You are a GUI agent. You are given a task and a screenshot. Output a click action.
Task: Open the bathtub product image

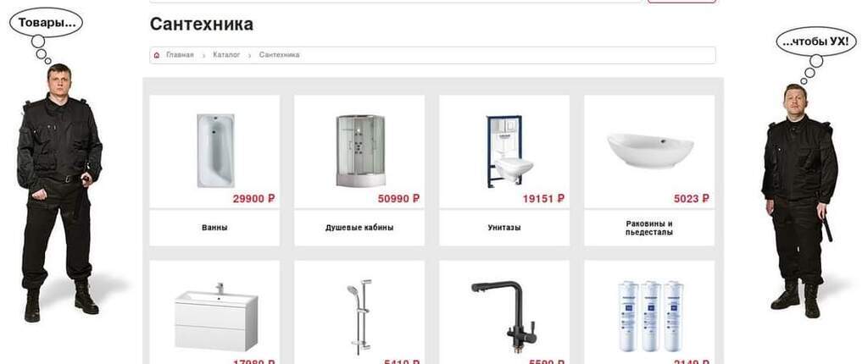click(215, 151)
